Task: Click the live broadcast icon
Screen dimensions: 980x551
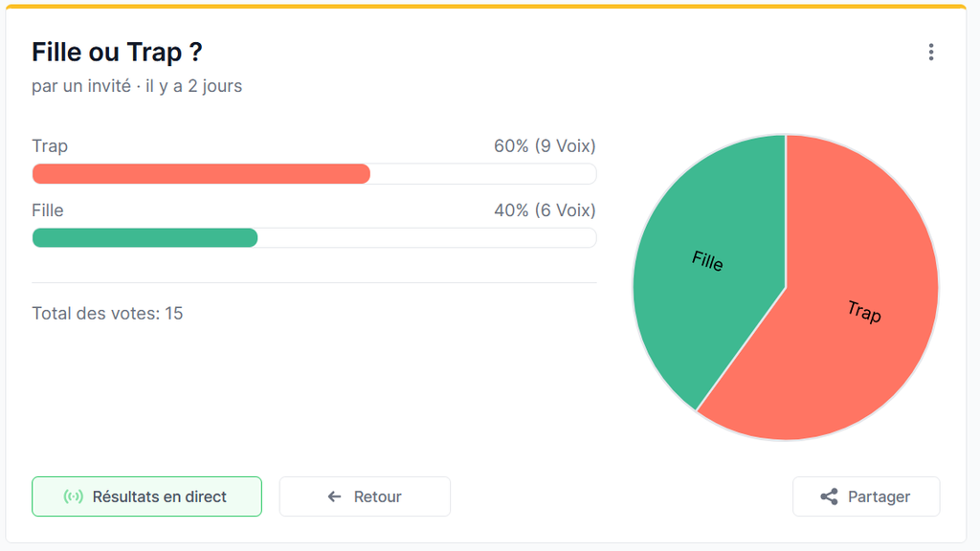Action: click(x=73, y=496)
